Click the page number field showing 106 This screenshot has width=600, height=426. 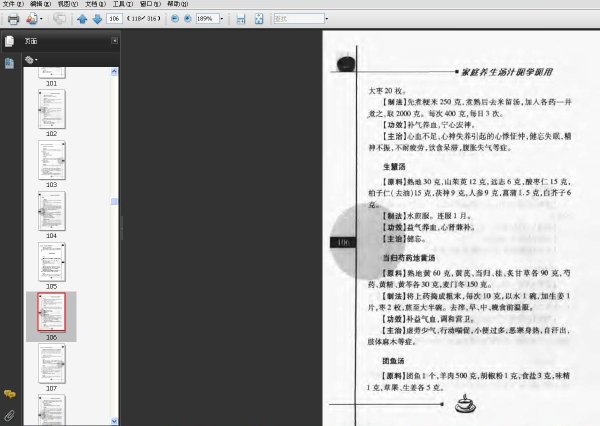[114, 18]
